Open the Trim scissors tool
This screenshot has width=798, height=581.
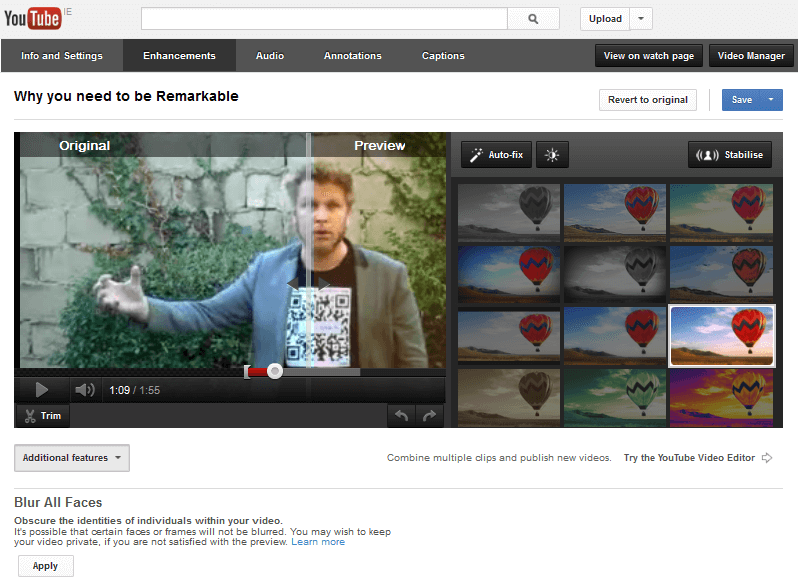43,416
